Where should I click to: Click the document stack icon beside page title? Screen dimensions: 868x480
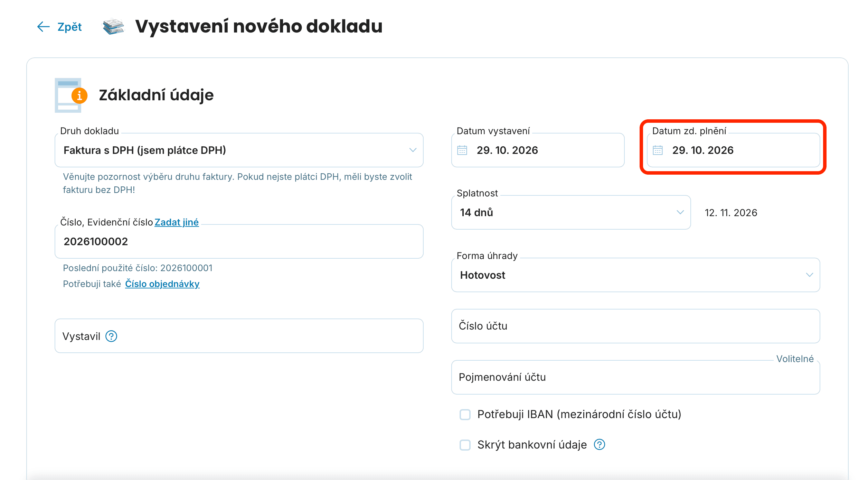[113, 27]
